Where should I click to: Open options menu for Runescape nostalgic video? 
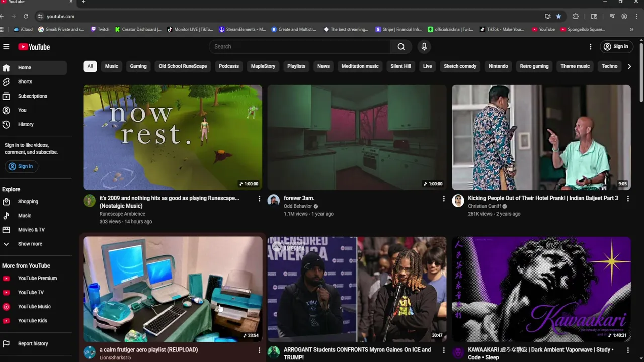point(259,199)
